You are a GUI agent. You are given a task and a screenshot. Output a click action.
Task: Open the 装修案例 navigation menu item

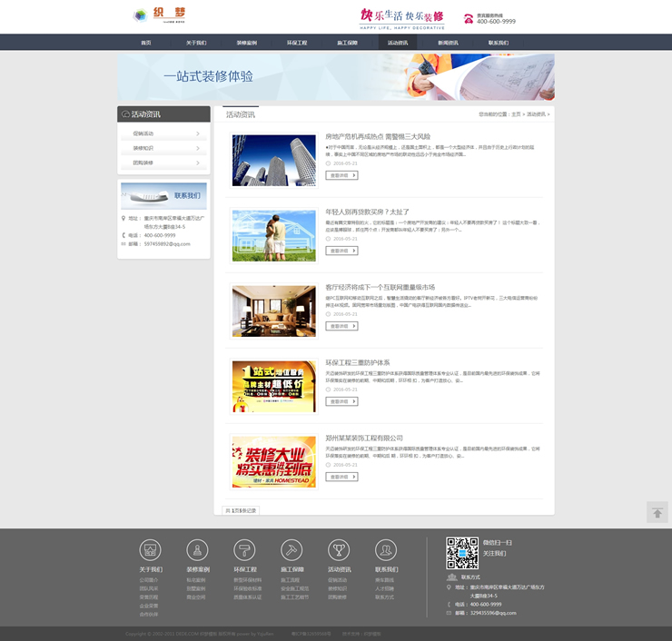pyautogui.click(x=247, y=43)
